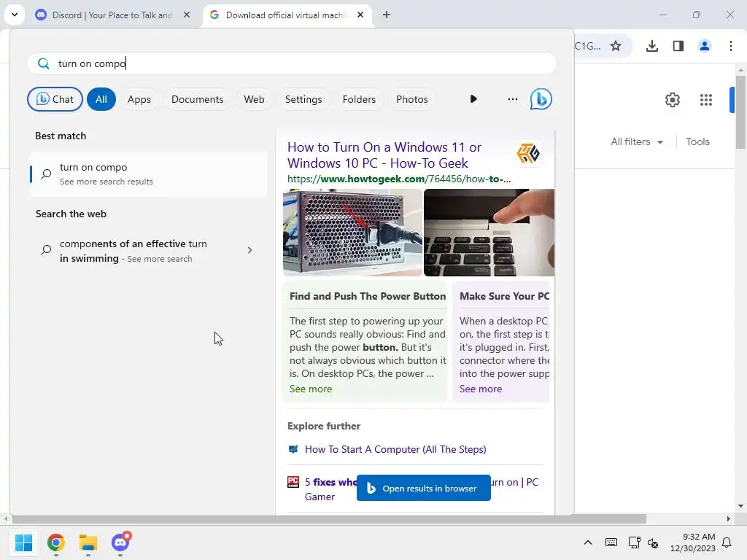Viewport: 747px width, 560px height.
Task: Click the network display tray icon
Action: (x=634, y=542)
